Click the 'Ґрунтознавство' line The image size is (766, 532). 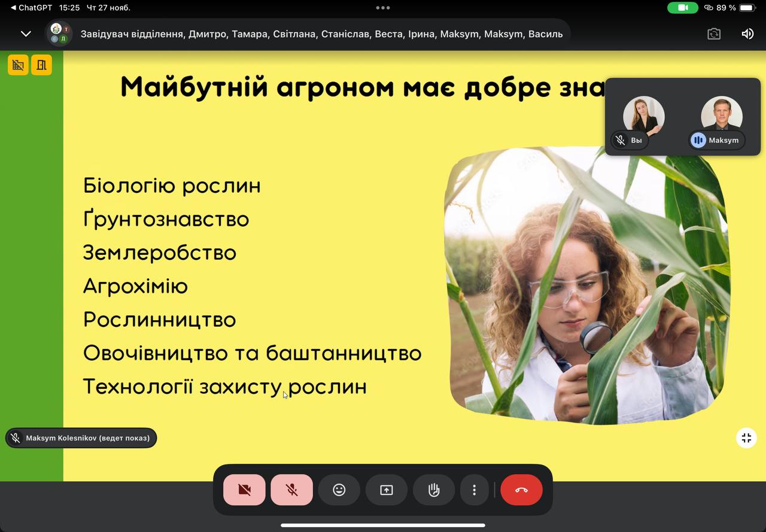click(x=166, y=219)
